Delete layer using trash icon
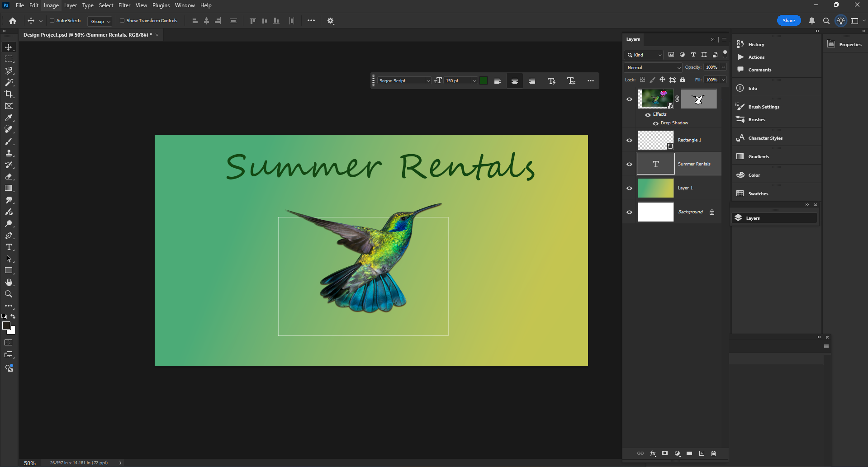This screenshot has width=868, height=467. click(x=713, y=453)
